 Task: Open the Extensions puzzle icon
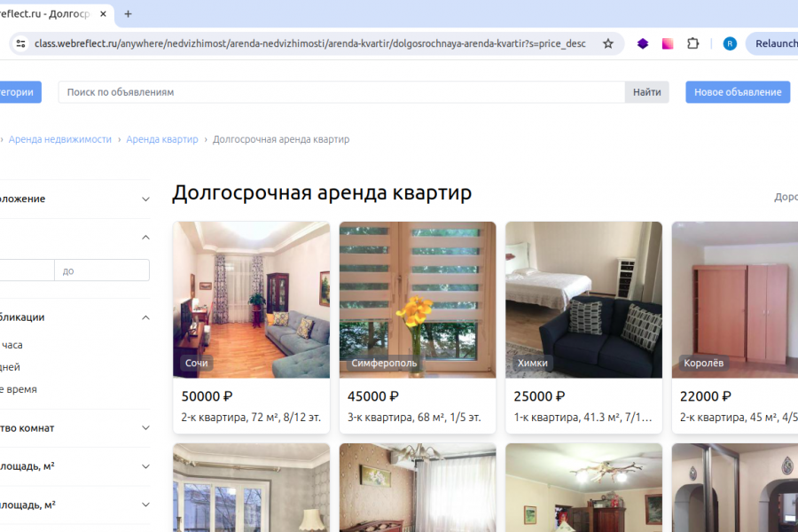pos(692,43)
